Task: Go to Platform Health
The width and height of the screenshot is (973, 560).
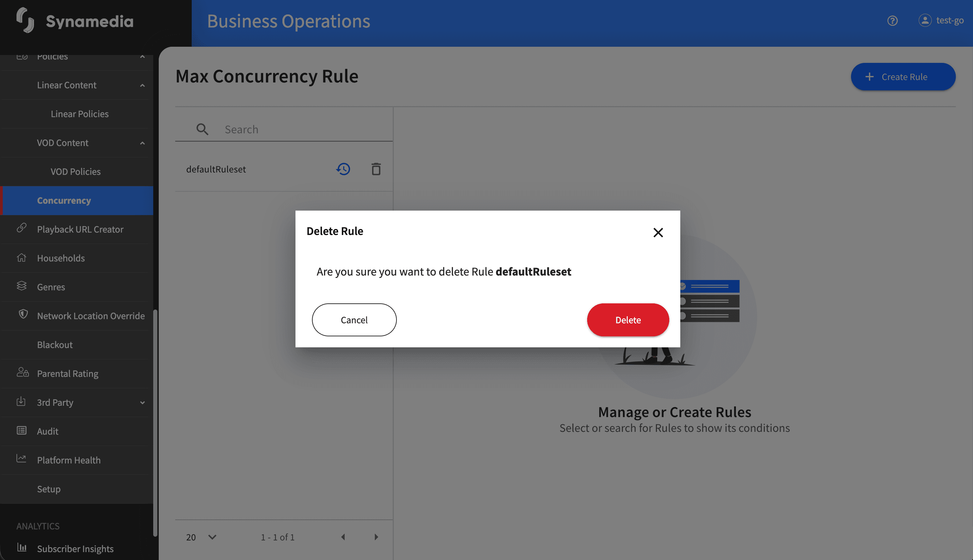Action: (69, 460)
